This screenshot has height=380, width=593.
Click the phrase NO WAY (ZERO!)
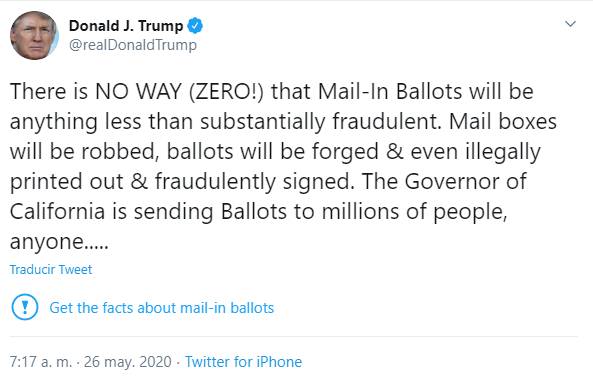[179, 92]
